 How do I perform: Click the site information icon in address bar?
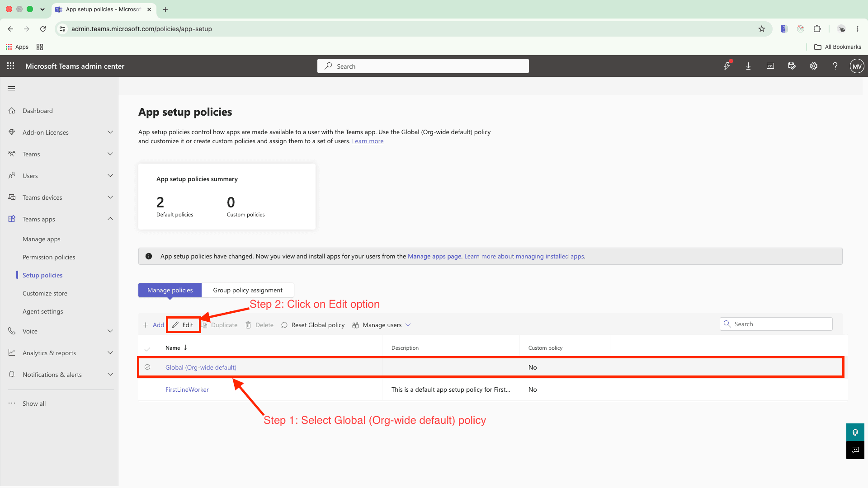pyautogui.click(x=62, y=29)
